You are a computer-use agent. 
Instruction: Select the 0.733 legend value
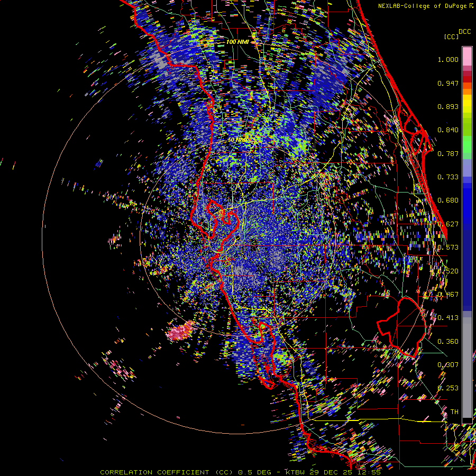[x=448, y=177]
